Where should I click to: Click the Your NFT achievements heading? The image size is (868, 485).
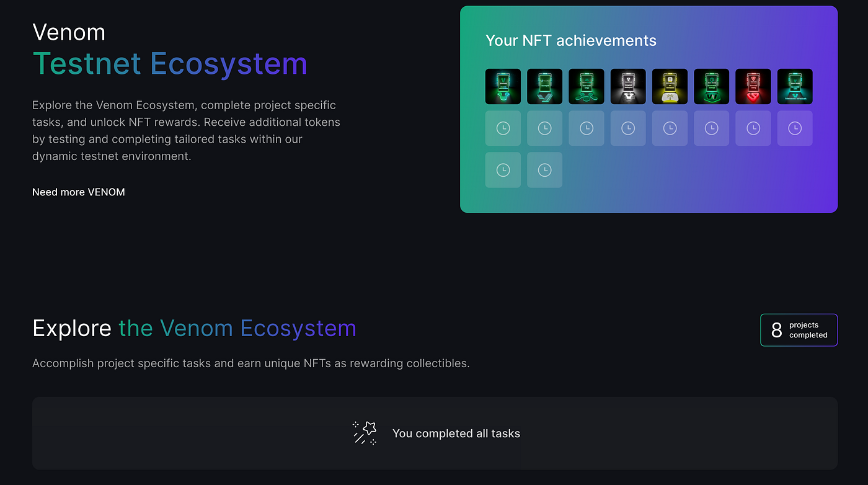tap(570, 41)
